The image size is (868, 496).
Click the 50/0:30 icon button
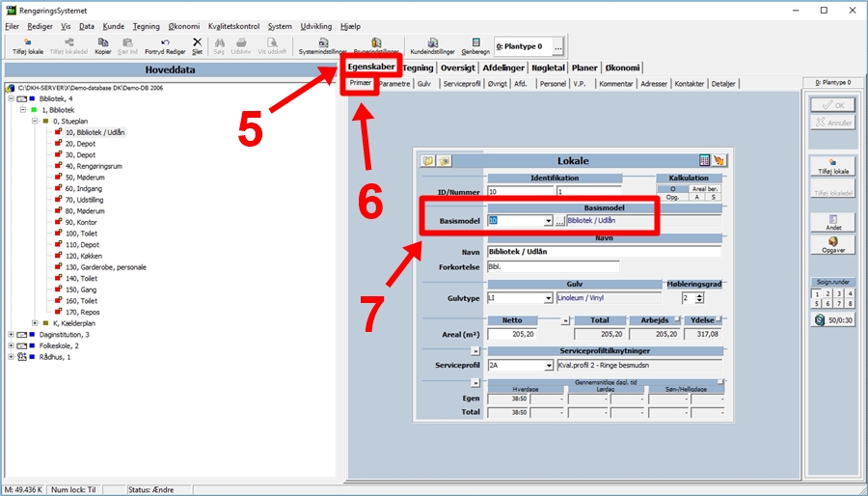point(833,320)
